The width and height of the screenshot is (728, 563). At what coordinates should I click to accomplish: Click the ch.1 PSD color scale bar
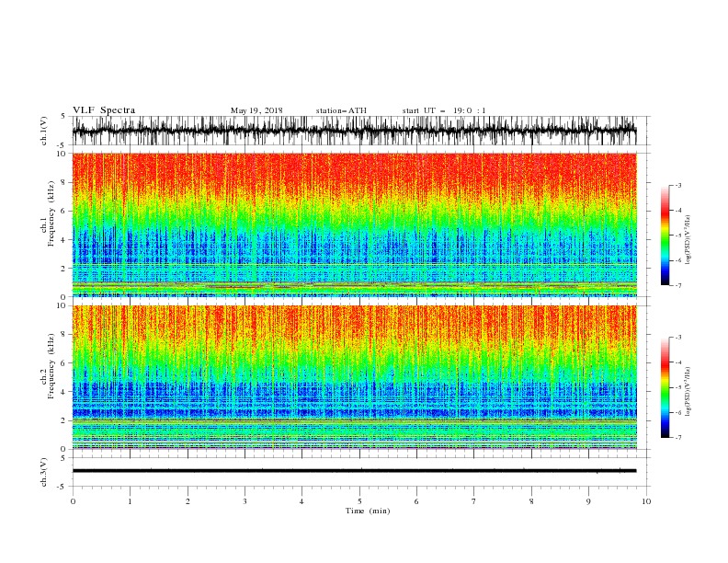(665, 235)
